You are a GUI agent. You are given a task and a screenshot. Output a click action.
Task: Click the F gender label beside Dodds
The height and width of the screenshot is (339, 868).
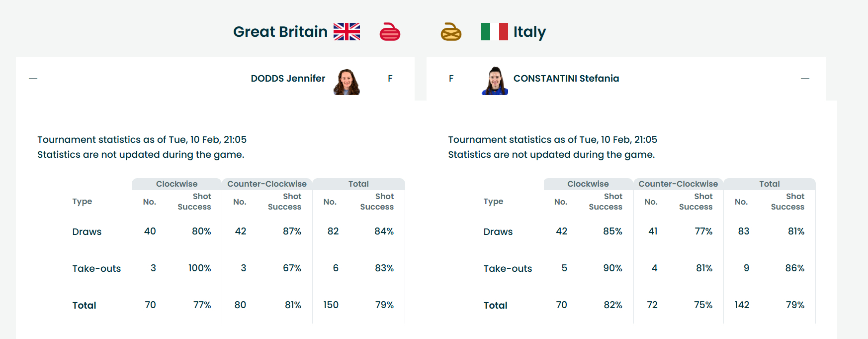click(x=390, y=79)
